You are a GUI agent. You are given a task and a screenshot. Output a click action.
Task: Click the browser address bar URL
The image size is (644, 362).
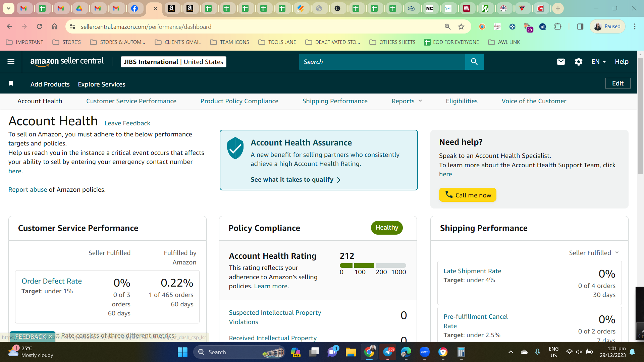[x=146, y=26]
